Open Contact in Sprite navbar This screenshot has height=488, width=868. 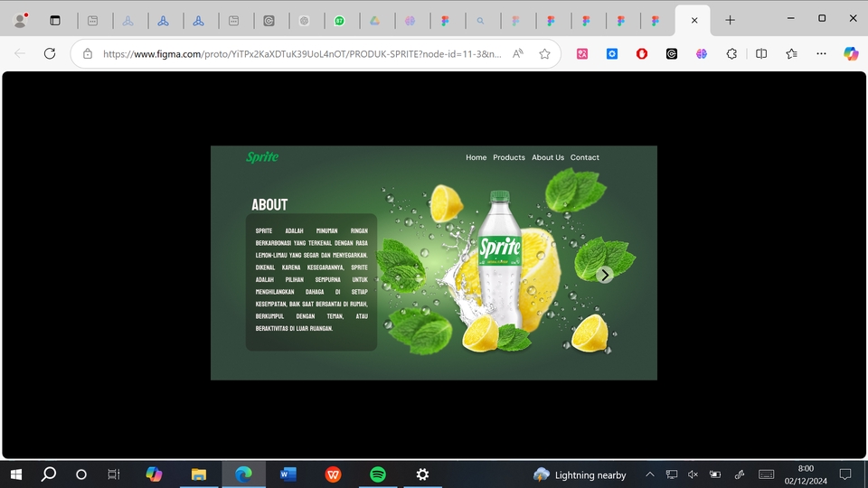(x=585, y=157)
